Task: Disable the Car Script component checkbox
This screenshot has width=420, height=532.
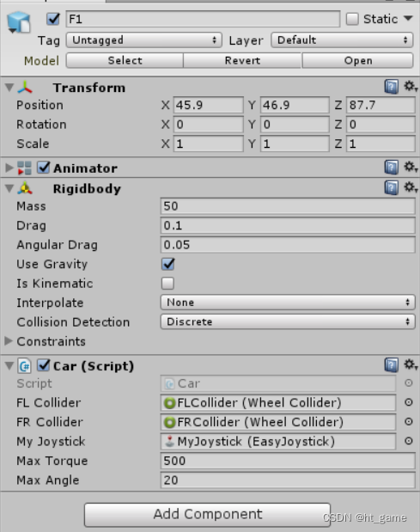Action: click(44, 365)
